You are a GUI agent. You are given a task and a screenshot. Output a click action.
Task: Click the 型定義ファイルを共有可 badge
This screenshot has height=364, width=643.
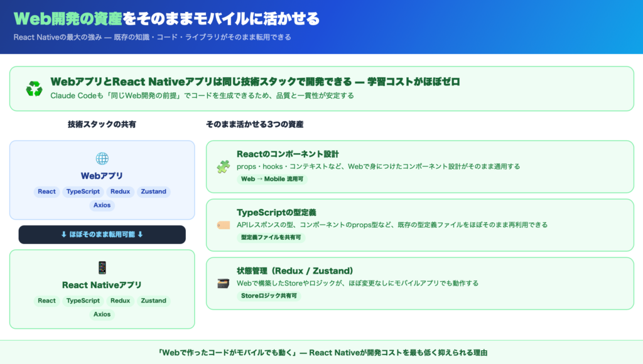(271, 238)
